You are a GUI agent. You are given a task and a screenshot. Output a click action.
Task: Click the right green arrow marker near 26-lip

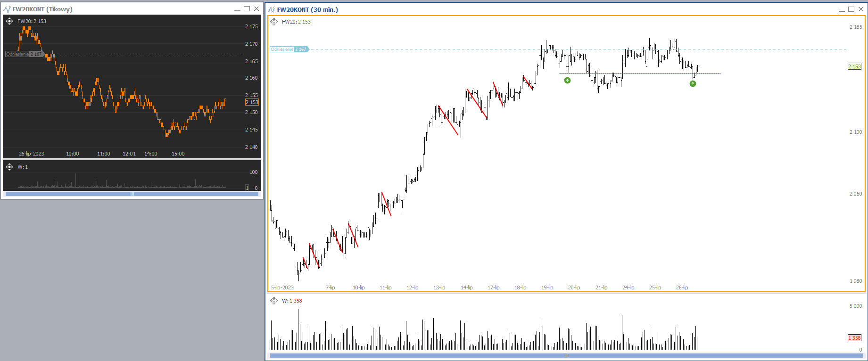point(693,83)
